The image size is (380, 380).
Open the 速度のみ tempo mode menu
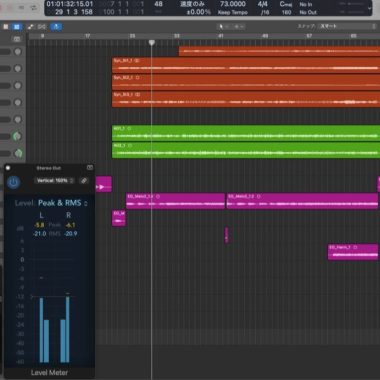click(192, 4)
